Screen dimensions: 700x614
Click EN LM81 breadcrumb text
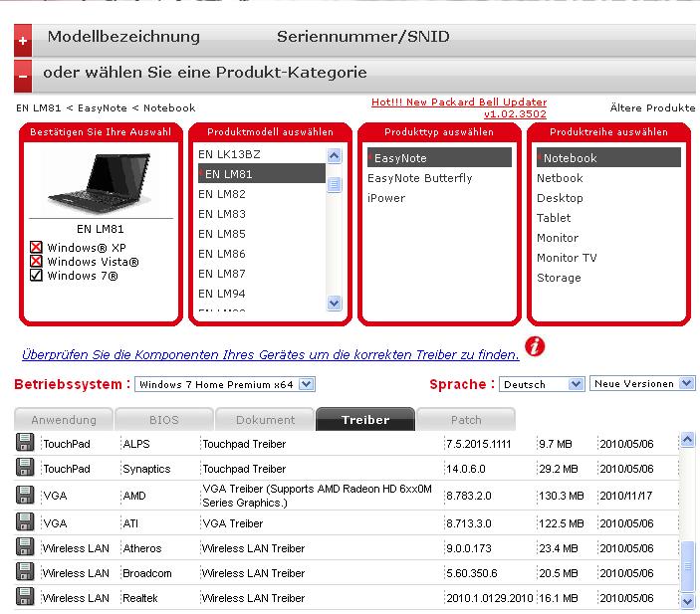click(x=39, y=108)
